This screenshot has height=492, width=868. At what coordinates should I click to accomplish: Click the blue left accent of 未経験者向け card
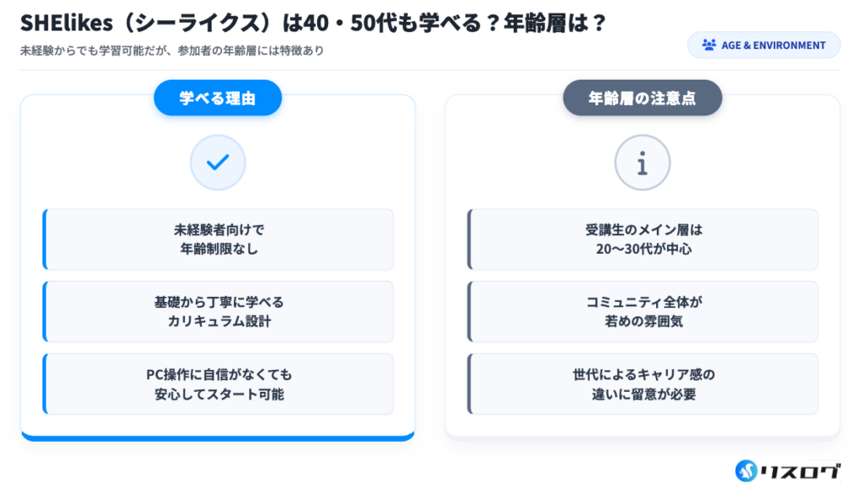click(44, 239)
